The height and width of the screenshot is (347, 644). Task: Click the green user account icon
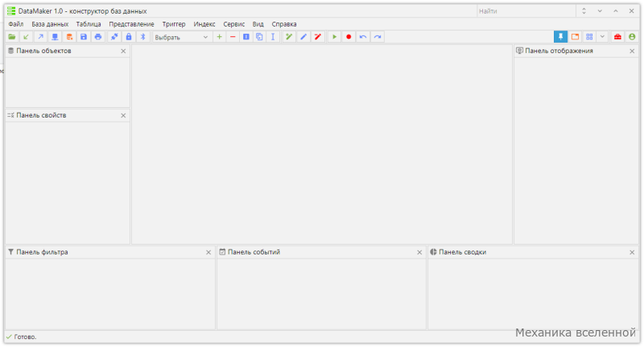[x=632, y=37]
